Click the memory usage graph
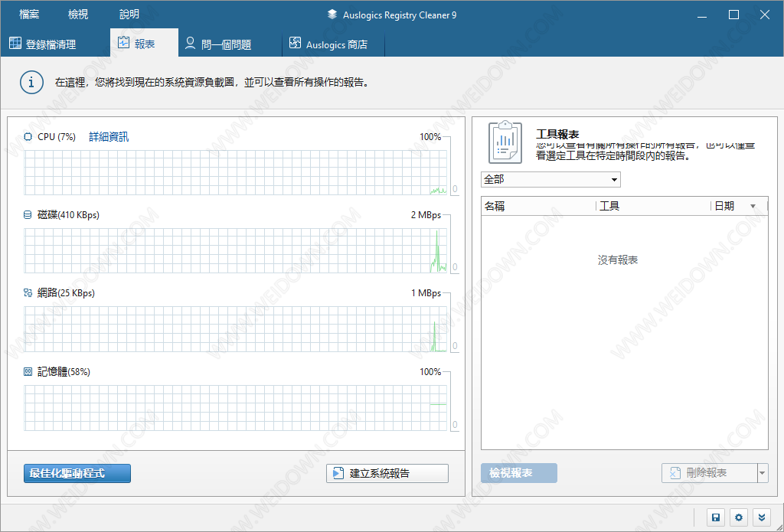Image resolution: width=784 pixels, height=532 pixels. coord(236,408)
